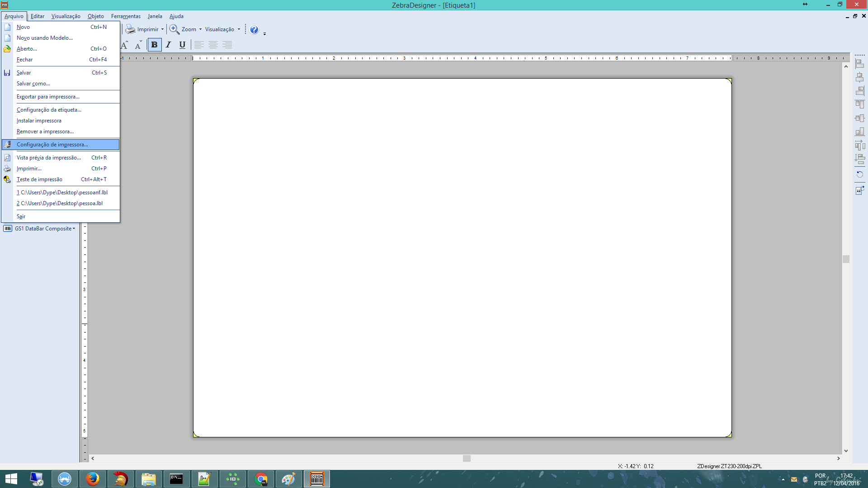The image size is (868, 488).
Task: Align objects to bottom edge
Action: pyautogui.click(x=860, y=131)
